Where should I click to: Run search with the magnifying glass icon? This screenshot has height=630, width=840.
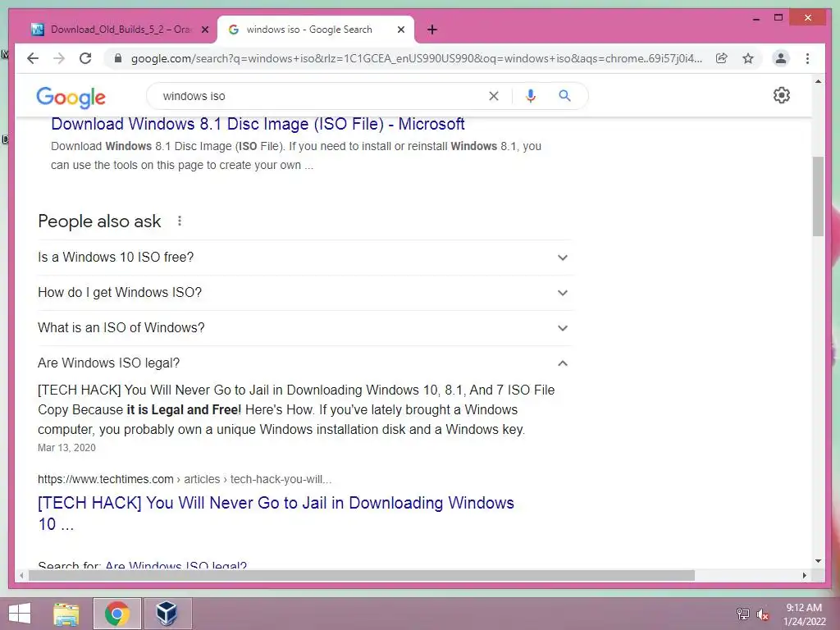click(564, 96)
